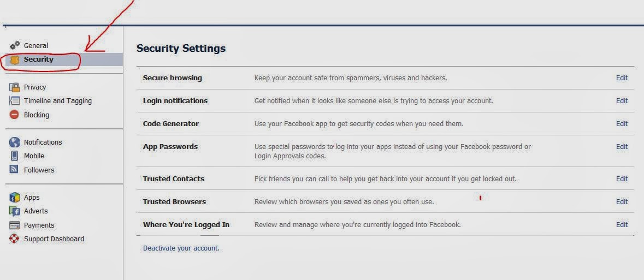Click the Blocking red stop icon
The width and height of the screenshot is (644, 280).
click(x=14, y=115)
